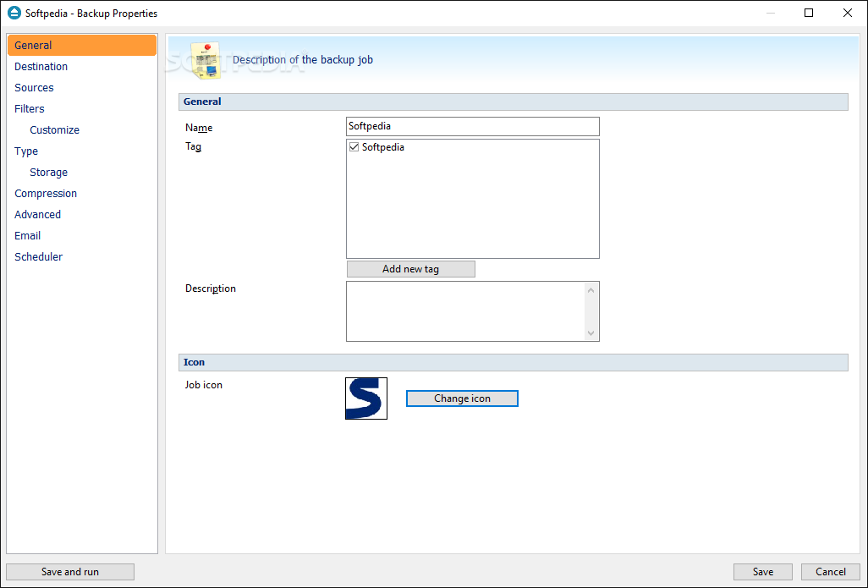
Task: Open the General settings page
Action: 82,46
